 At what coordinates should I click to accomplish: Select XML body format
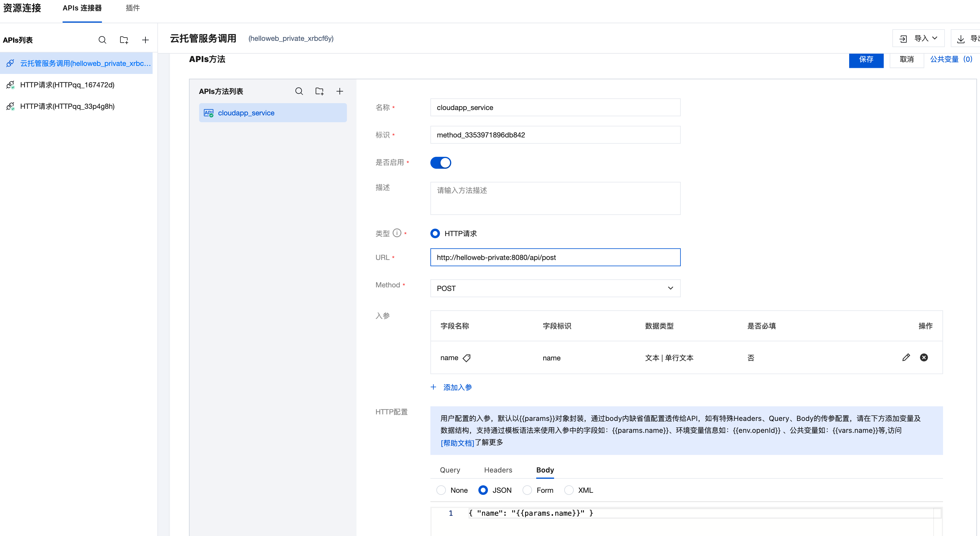[569, 490]
